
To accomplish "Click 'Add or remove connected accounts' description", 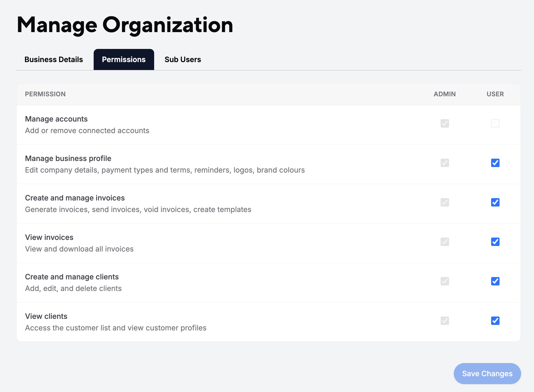I will 87,130.
